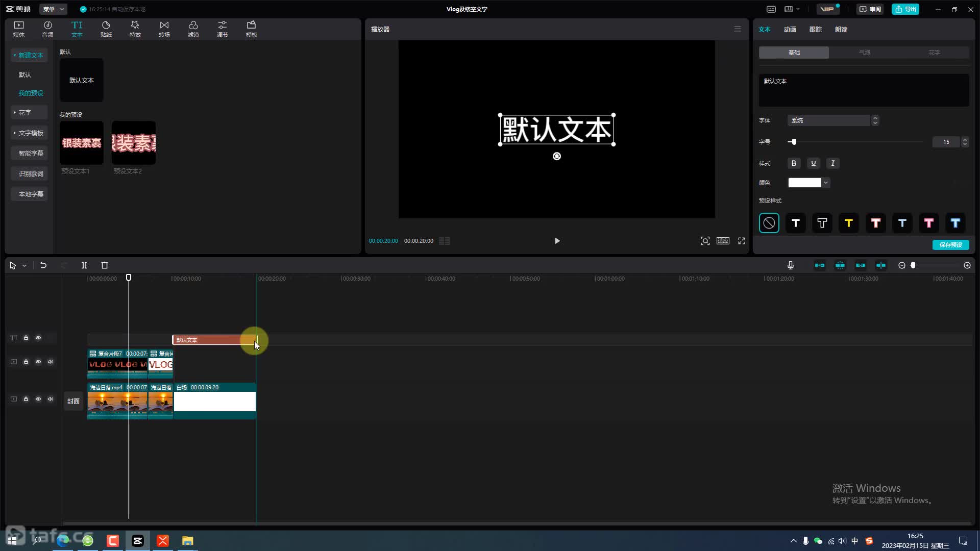Zoom out timeline with minus icon
Image resolution: width=980 pixels, height=551 pixels.
(902, 265)
